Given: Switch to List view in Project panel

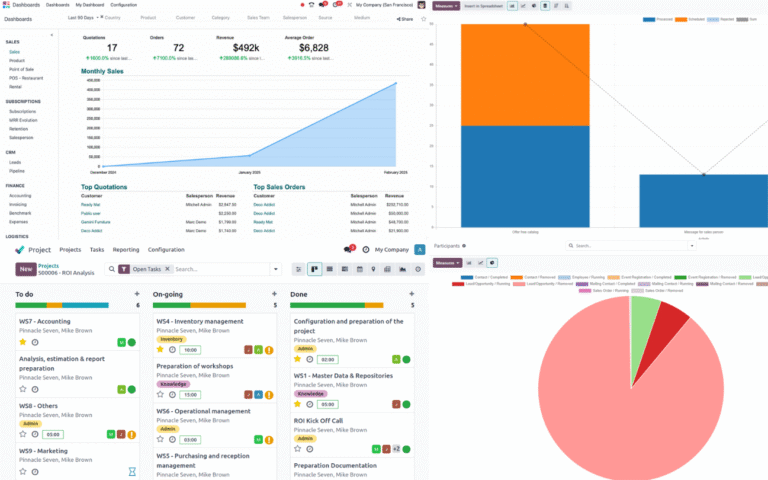Looking at the screenshot, I should 330,269.
